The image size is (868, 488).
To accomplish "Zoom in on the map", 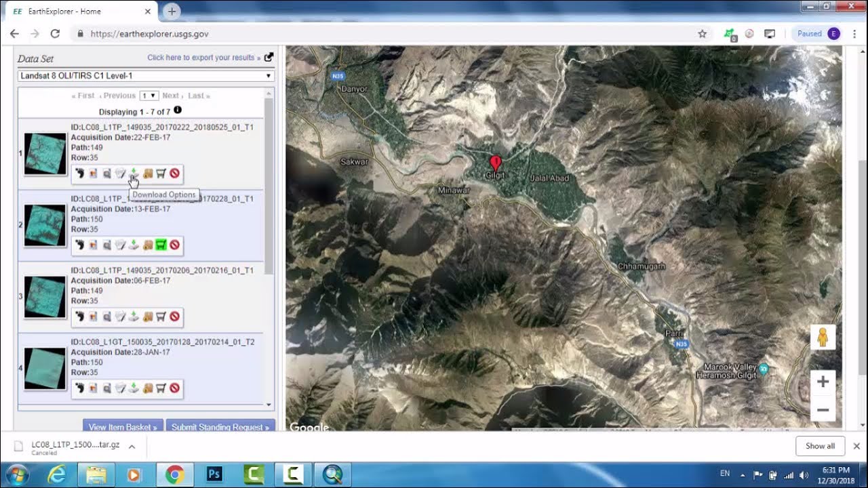I will point(823,382).
